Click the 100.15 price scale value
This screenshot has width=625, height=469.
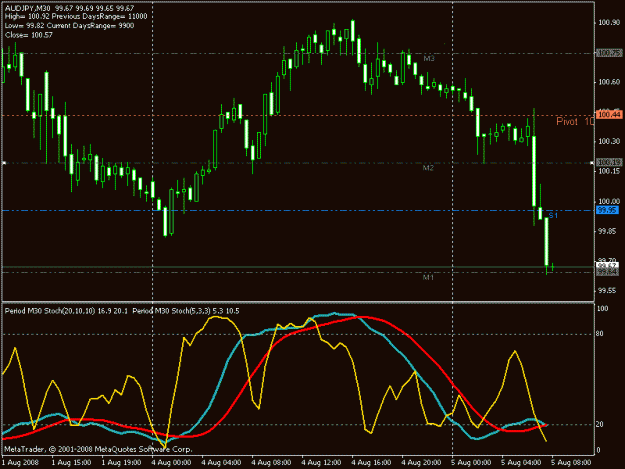click(609, 171)
